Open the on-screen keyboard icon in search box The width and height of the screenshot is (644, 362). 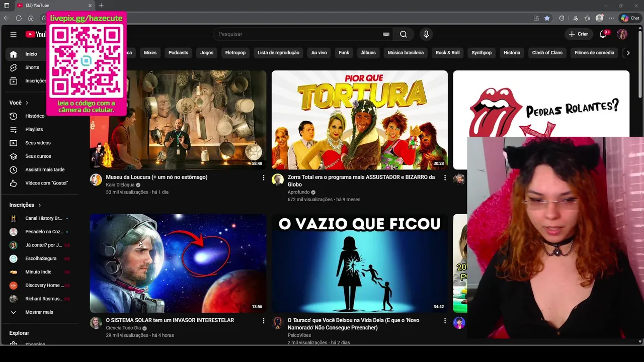click(386, 34)
